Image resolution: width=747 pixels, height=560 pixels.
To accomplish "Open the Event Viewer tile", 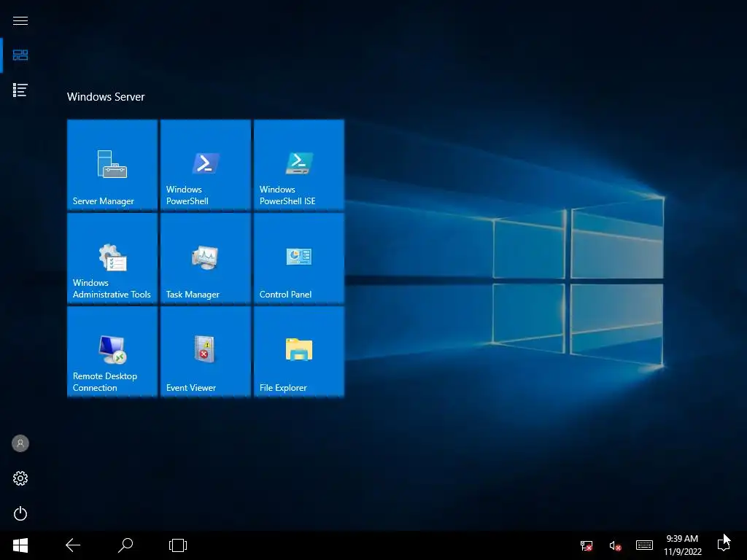I will click(x=206, y=351).
